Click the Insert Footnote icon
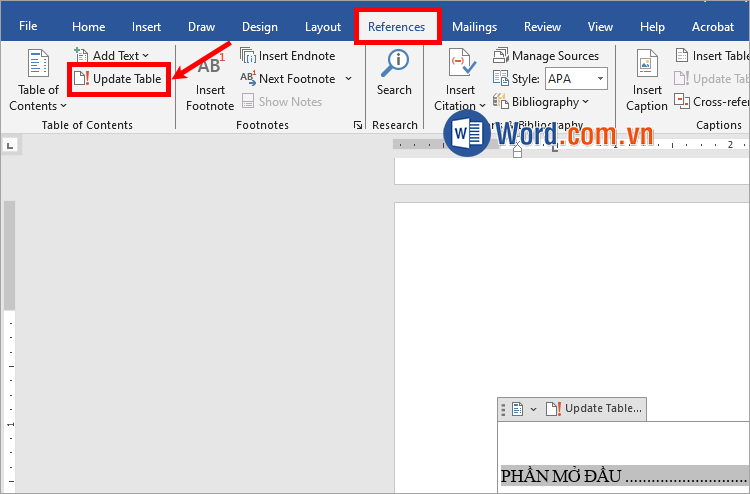Screen dimensions: 750x494 209,68
